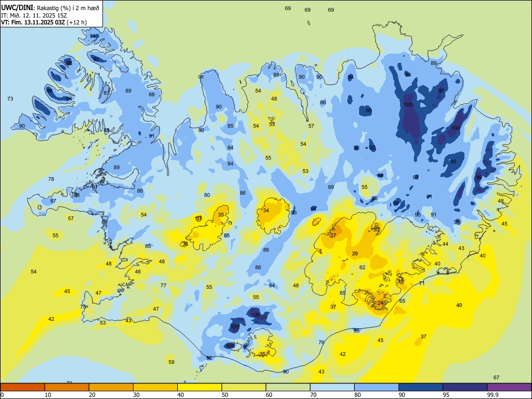This screenshot has width=532, height=399.
Task: Click the humidity value '99' on the map
Action: [x=479, y=178]
